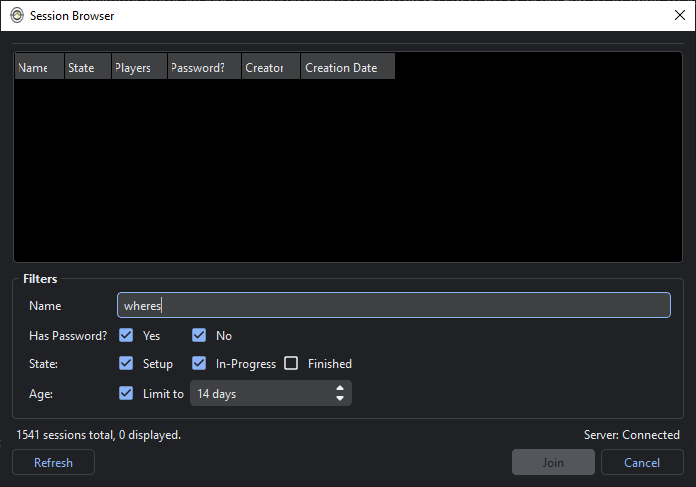Sort sessions by Players column
Viewport: 696px width, 487px height.
[139, 67]
